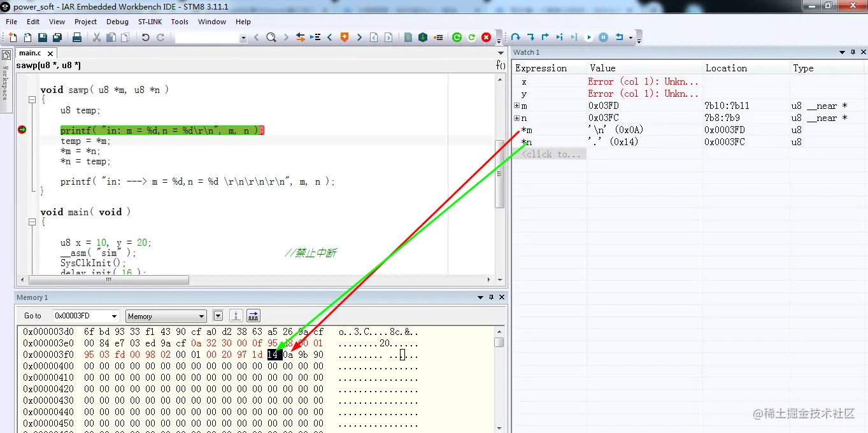868x433 pixels.
Task: Undo the last edit via toolbar
Action: click(x=145, y=38)
